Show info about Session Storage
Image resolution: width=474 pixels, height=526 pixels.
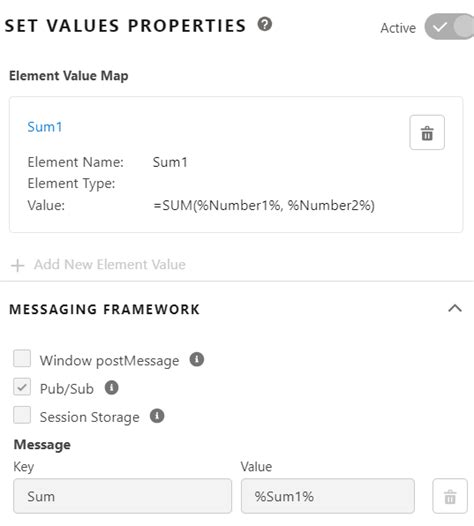tap(157, 416)
